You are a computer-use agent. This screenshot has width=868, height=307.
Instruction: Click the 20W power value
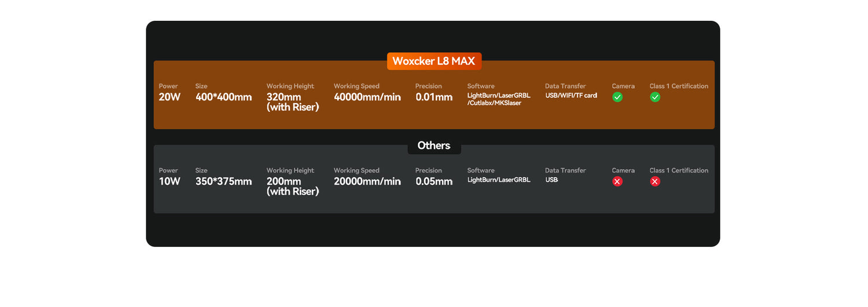(x=170, y=97)
